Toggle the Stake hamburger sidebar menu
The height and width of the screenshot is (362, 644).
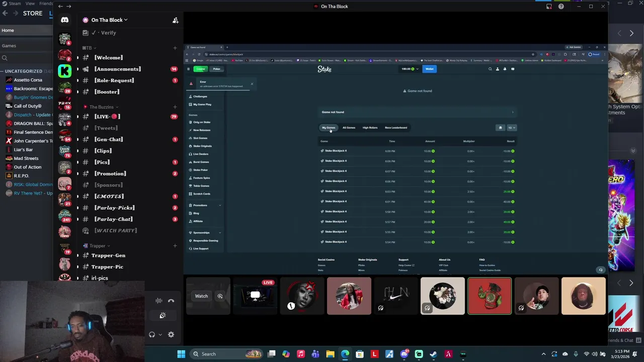coord(189,69)
